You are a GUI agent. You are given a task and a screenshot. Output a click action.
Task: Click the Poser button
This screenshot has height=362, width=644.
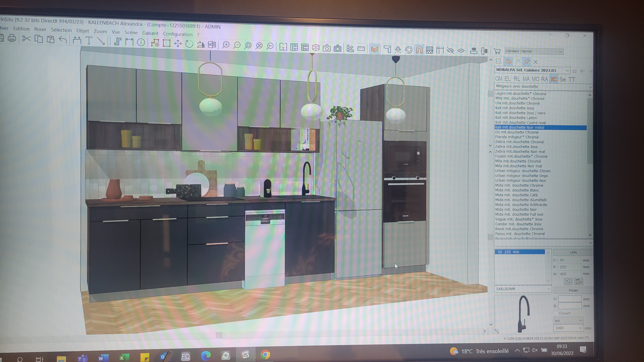[x=573, y=290]
